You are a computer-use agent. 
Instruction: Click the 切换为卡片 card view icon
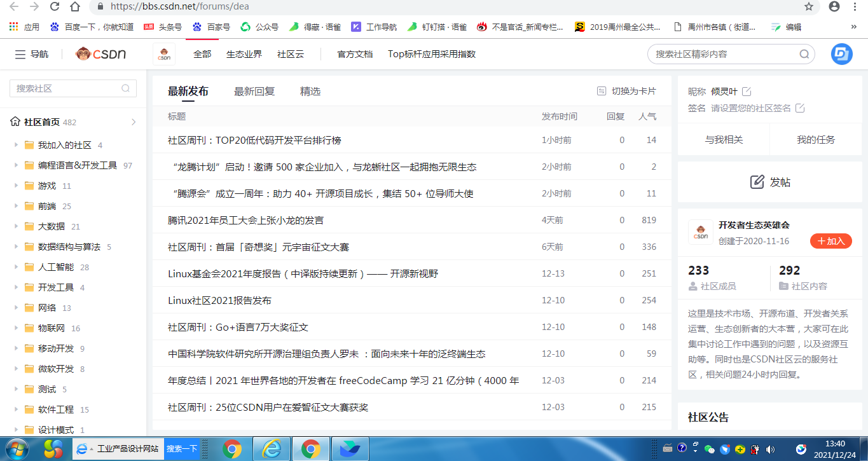tap(602, 91)
